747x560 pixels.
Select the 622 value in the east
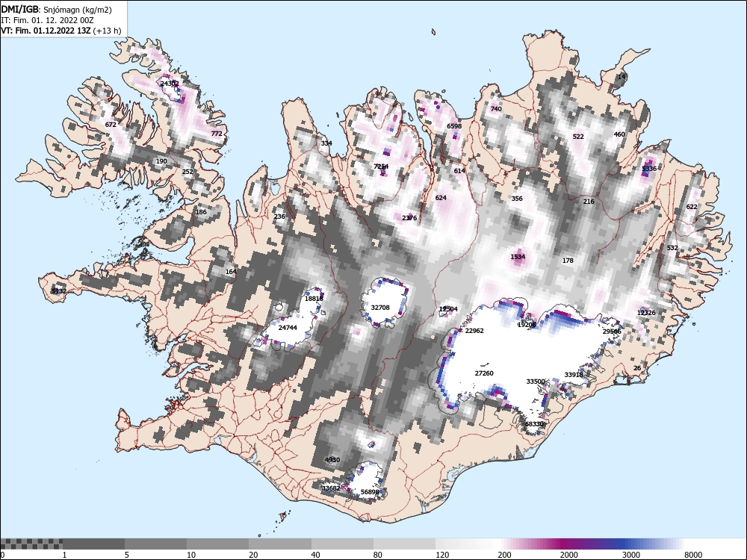click(x=691, y=206)
